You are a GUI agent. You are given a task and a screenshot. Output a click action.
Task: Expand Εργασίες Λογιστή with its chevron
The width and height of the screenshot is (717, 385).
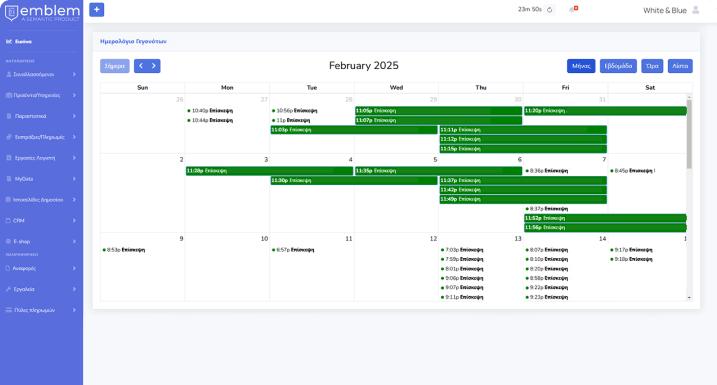(x=74, y=158)
